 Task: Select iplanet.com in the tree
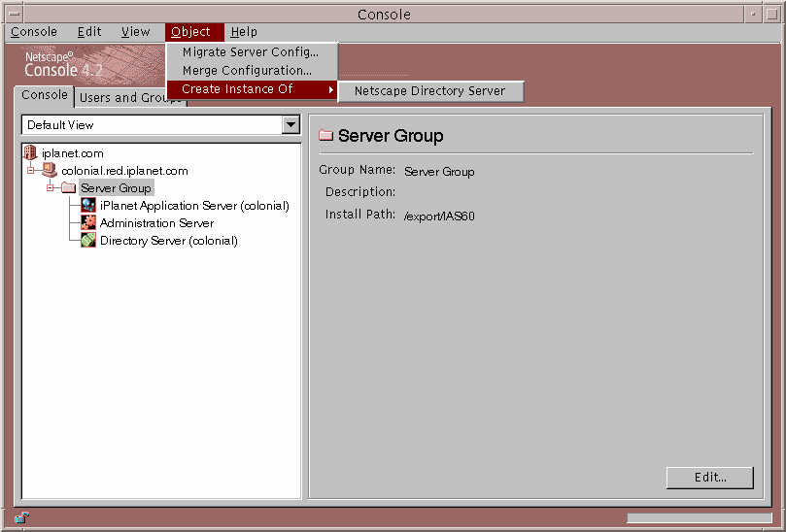72,153
